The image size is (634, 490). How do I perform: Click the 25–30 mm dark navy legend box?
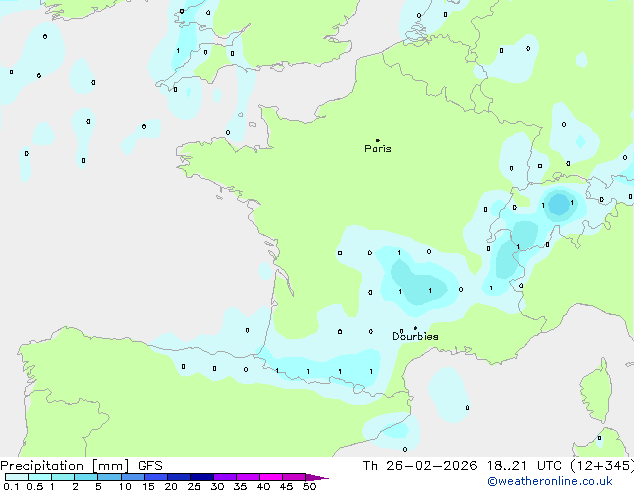coord(202,477)
